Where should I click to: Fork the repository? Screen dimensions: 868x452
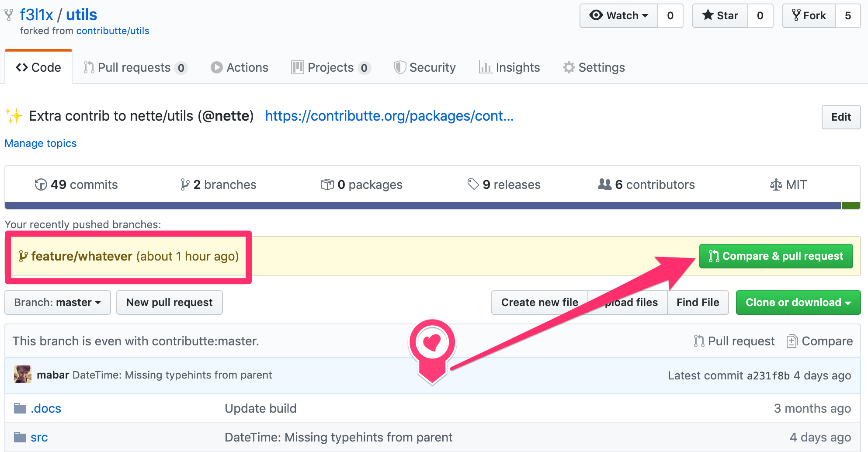tap(809, 16)
